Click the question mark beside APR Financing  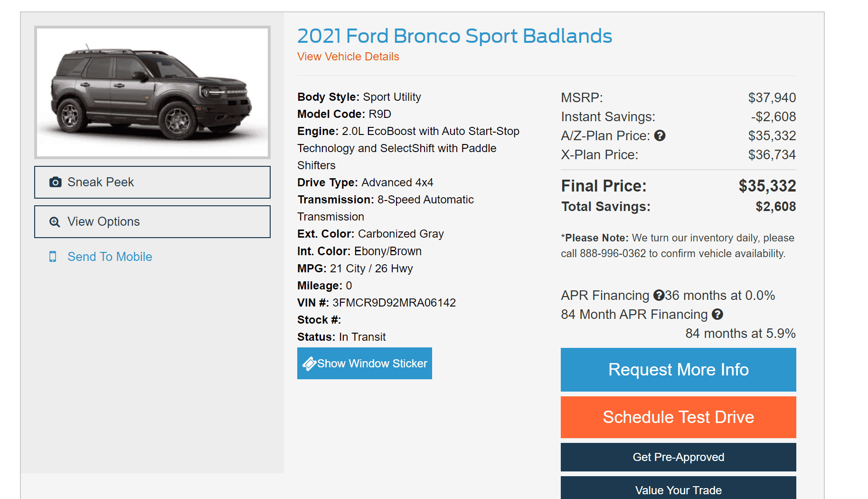point(659,295)
